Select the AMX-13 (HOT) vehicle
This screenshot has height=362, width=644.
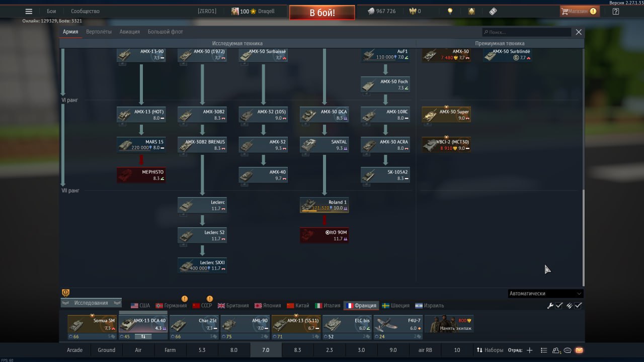pos(141,115)
